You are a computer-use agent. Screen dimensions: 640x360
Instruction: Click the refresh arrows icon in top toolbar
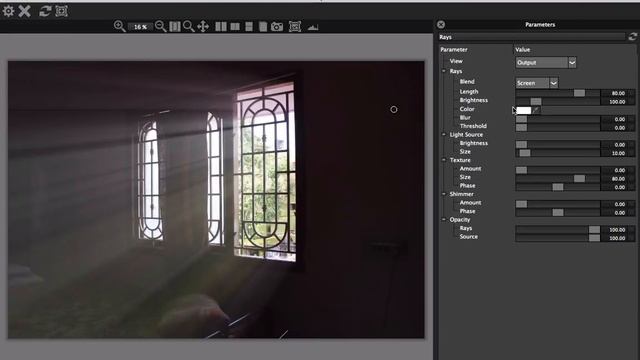click(45, 11)
